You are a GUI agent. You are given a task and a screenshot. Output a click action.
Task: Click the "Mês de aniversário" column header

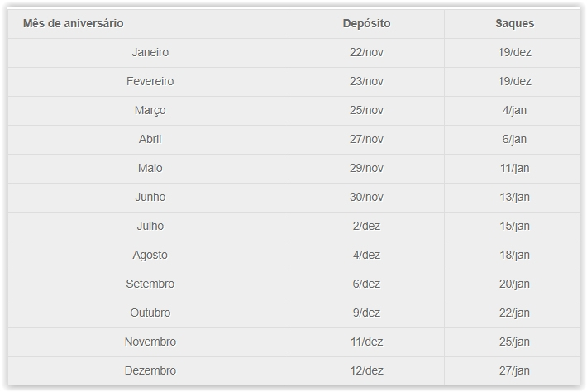pos(74,23)
